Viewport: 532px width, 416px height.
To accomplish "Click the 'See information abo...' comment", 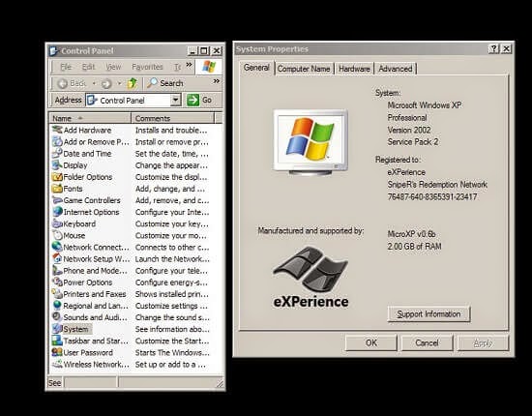I will (x=172, y=329).
